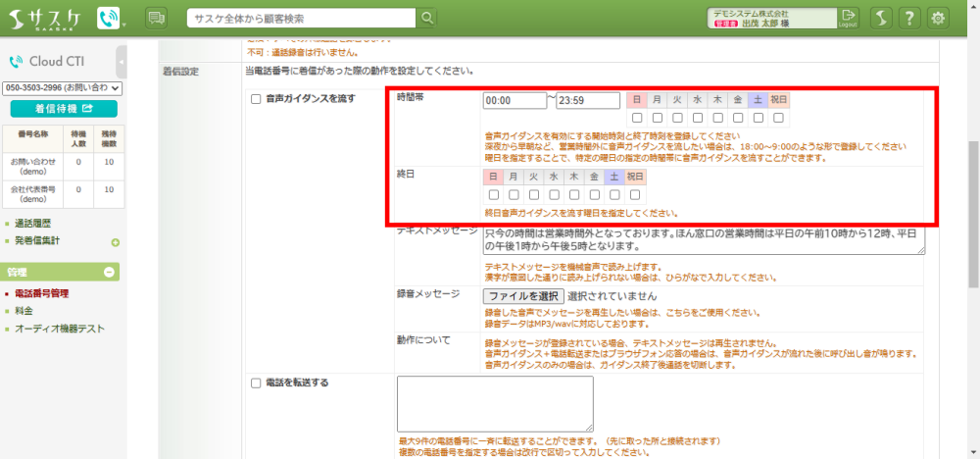Collapse the 管理 section
Screen dimensions: 980x459
pos(110,272)
